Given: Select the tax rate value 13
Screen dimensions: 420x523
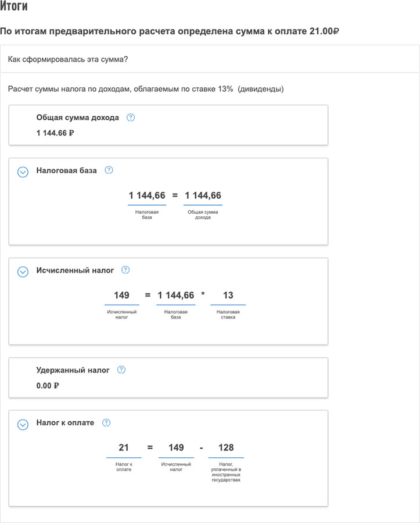Looking at the screenshot, I should pyautogui.click(x=228, y=296).
